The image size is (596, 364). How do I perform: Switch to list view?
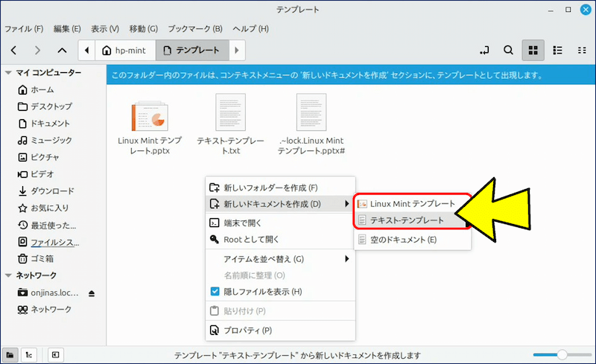(557, 50)
